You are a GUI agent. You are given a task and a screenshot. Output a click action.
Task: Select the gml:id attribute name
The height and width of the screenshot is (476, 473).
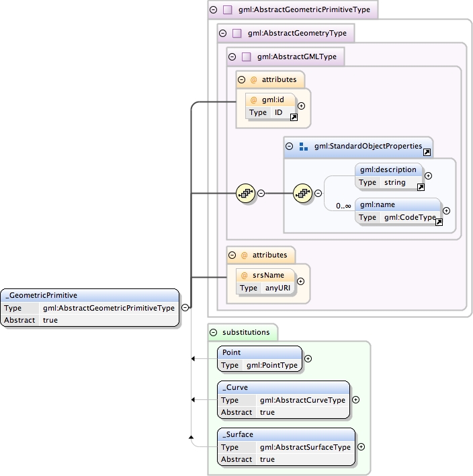tap(273, 100)
